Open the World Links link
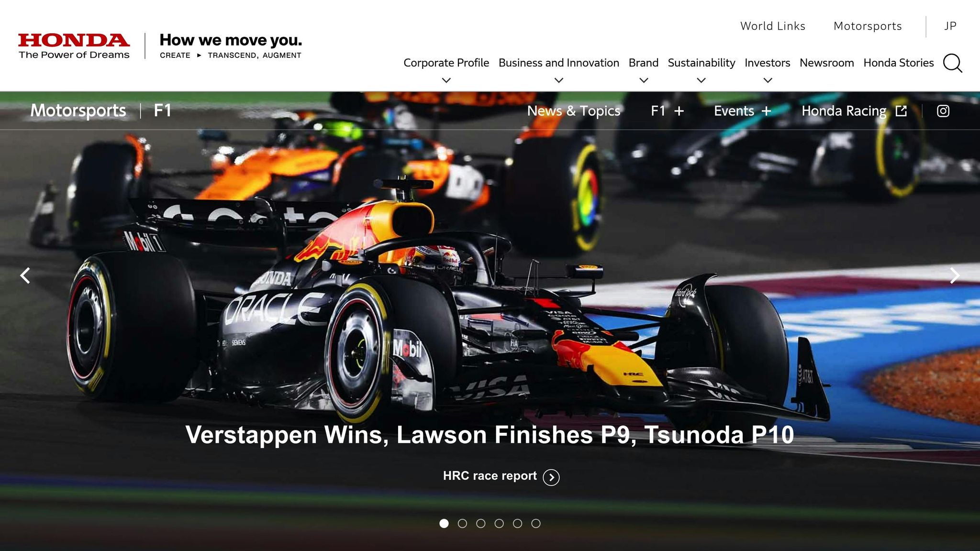 tap(772, 26)
